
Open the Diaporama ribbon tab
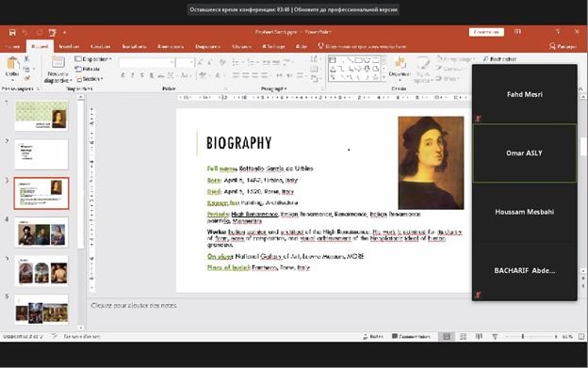tap(207, 46)
